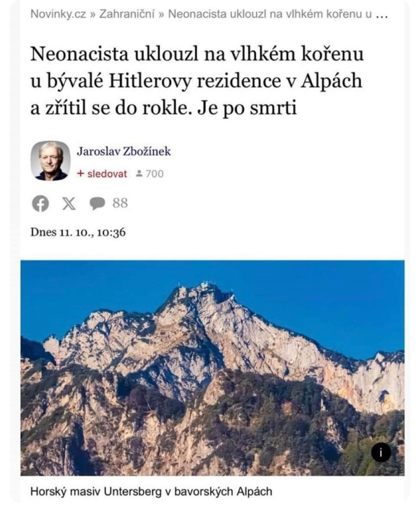420x521 pixels.
Task: Click the Untersberg photo caption text
Action: coord(151,491)
